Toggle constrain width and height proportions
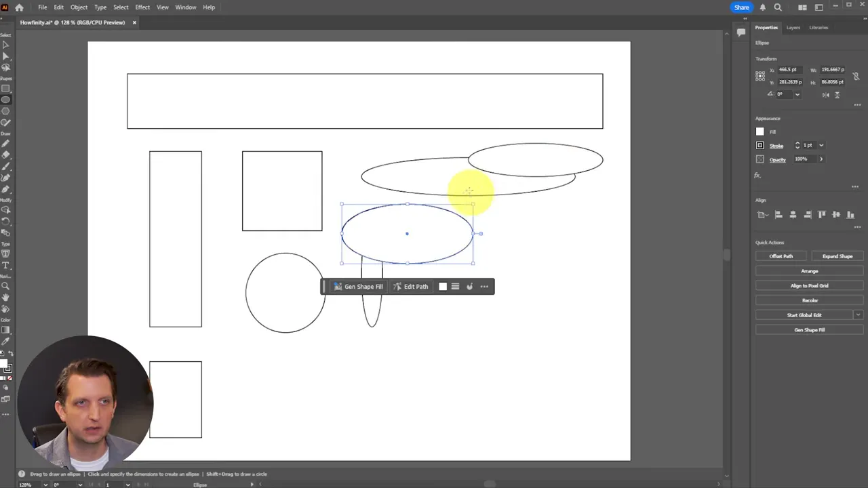868x488 pixels. coord(856,77)
